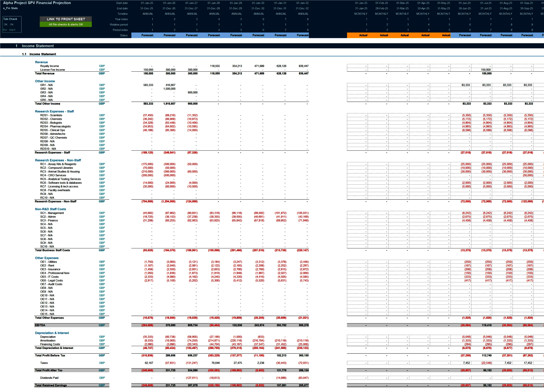
Task: Select the Year index row label
Action: [x=121, y=19]
